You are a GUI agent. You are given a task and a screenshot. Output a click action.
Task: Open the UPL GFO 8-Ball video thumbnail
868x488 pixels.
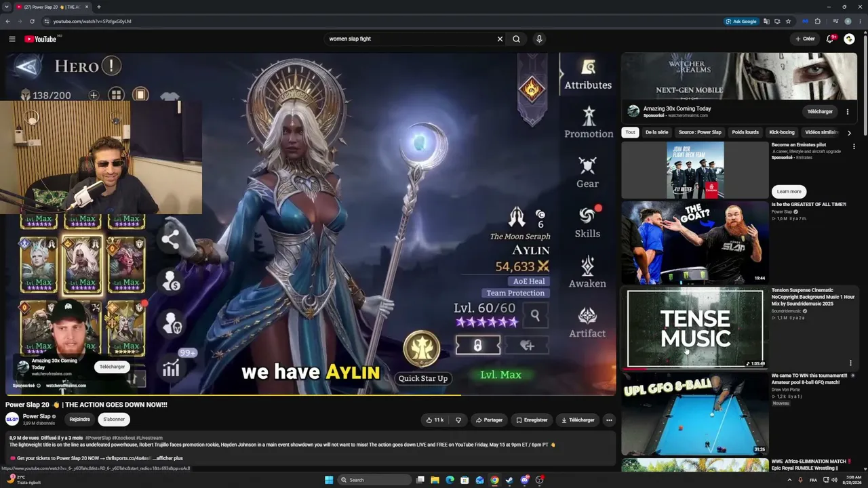(x=695, y=413)
